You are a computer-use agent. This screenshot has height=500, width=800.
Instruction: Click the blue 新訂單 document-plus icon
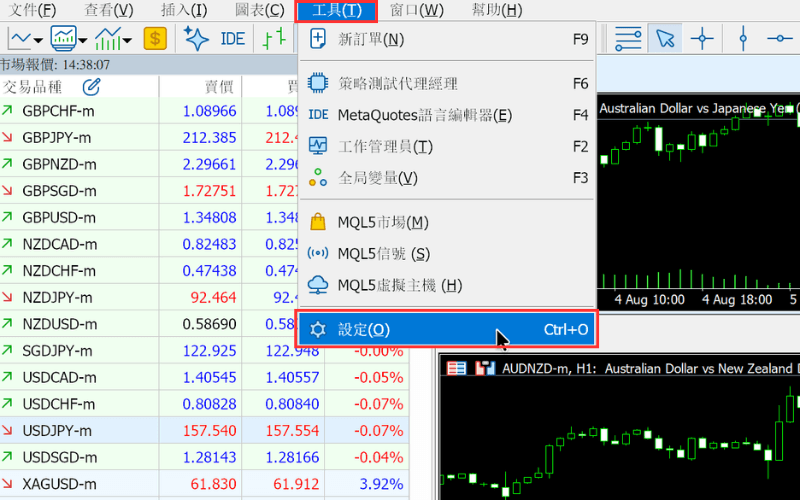tap(317, 39)
